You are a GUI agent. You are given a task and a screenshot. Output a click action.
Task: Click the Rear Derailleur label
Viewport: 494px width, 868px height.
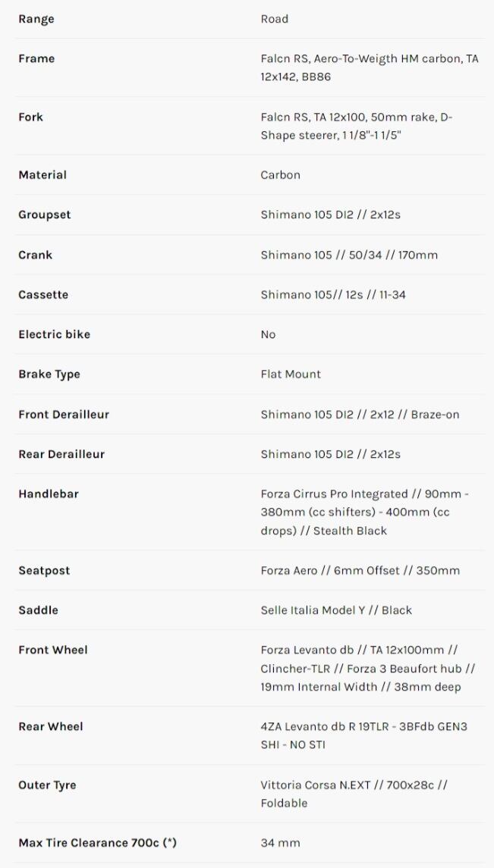tap(61, 454)
